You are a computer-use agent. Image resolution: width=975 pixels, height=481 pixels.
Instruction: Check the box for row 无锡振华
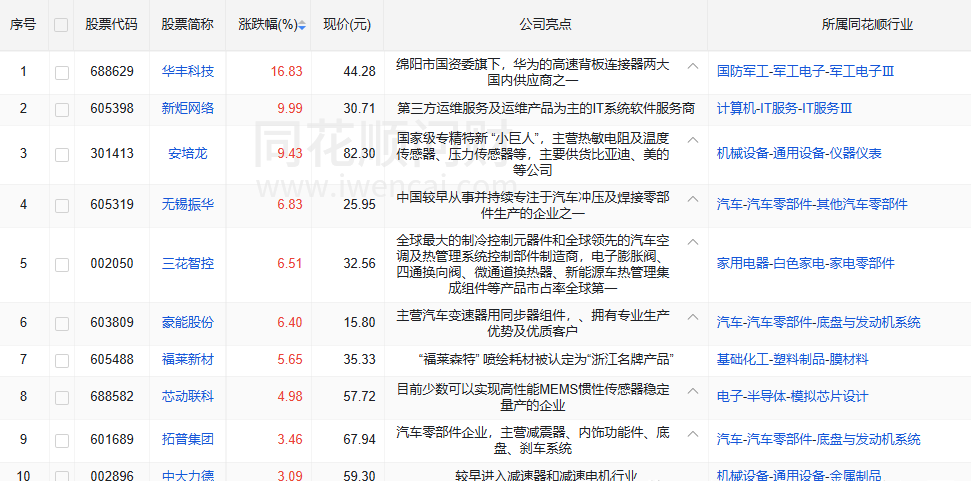coord(62,205)
